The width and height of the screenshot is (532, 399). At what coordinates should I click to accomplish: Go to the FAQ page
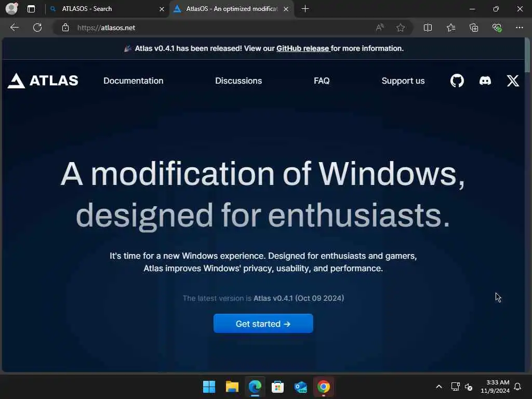tap(322, 81)
